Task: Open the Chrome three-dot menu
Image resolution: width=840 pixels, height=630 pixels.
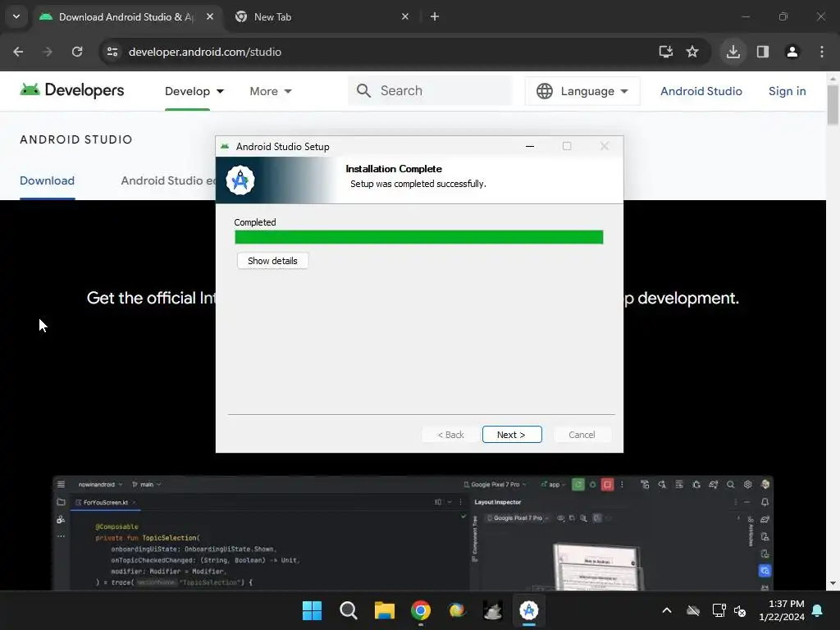Action: [x=822, y=52]
